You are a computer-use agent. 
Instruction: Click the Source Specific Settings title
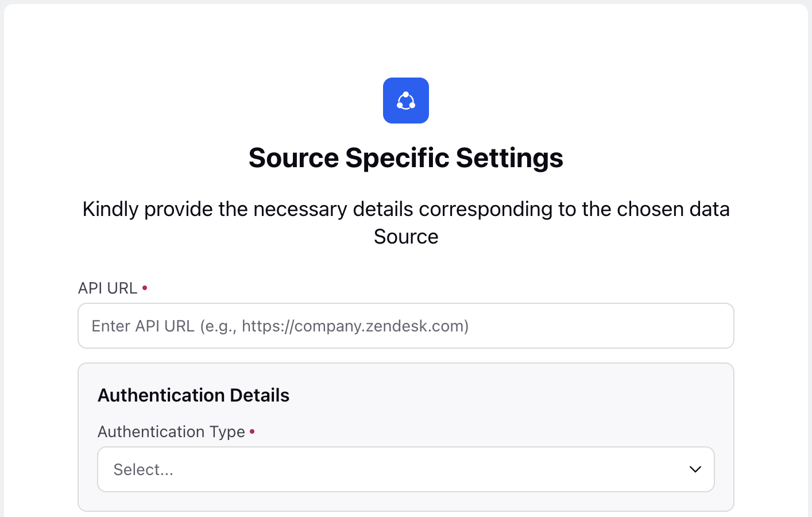(x=406, y=157)
